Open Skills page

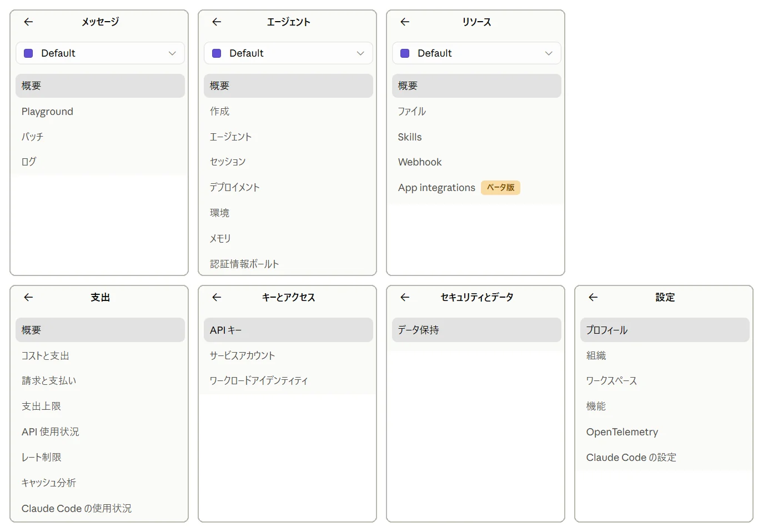click(476, 137)
